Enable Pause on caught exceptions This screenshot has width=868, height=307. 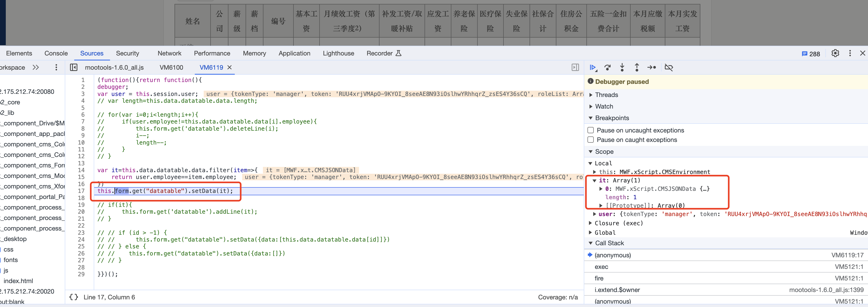click(x=590, y=140)
